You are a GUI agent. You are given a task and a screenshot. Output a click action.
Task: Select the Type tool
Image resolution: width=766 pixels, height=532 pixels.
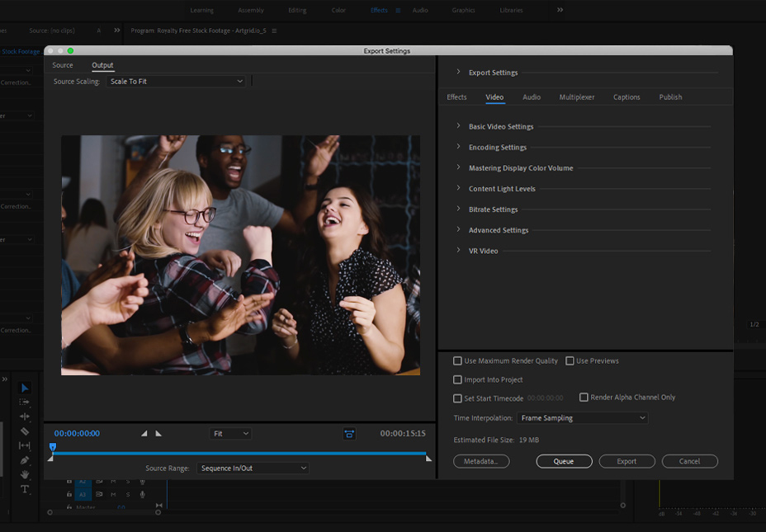pyautogui.click(x=25, y=489)
